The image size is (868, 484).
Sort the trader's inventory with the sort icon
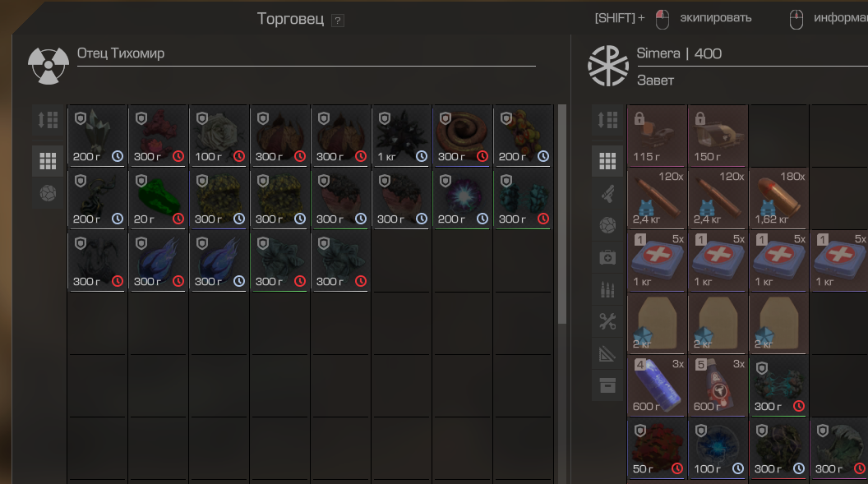[x=48, y=120]
